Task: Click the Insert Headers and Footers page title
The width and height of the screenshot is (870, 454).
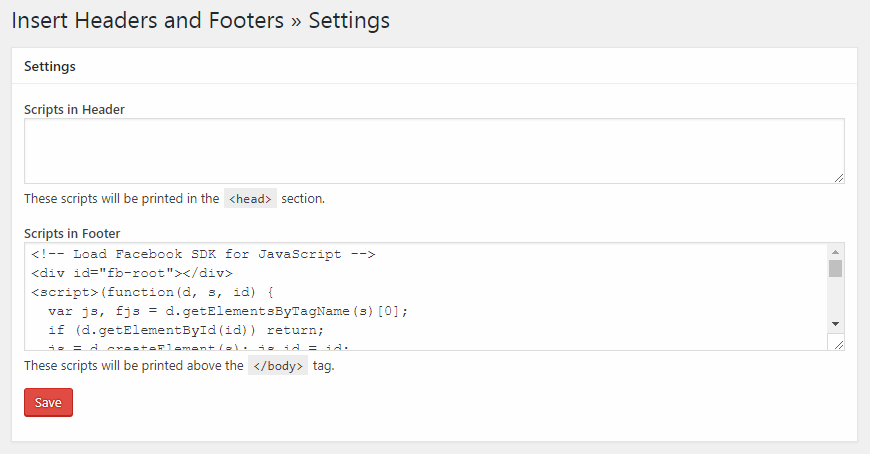Action: click(201, 21)
